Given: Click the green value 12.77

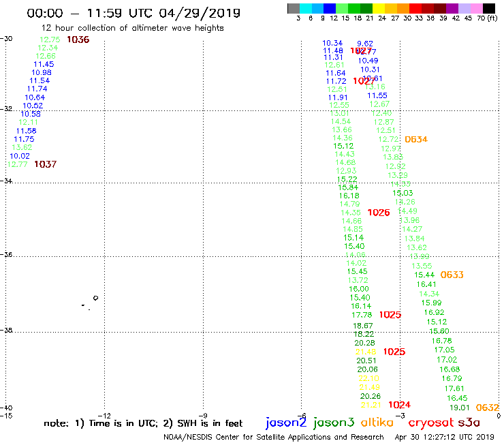Looking at the screenshot, I should click(x=17, y=164).
